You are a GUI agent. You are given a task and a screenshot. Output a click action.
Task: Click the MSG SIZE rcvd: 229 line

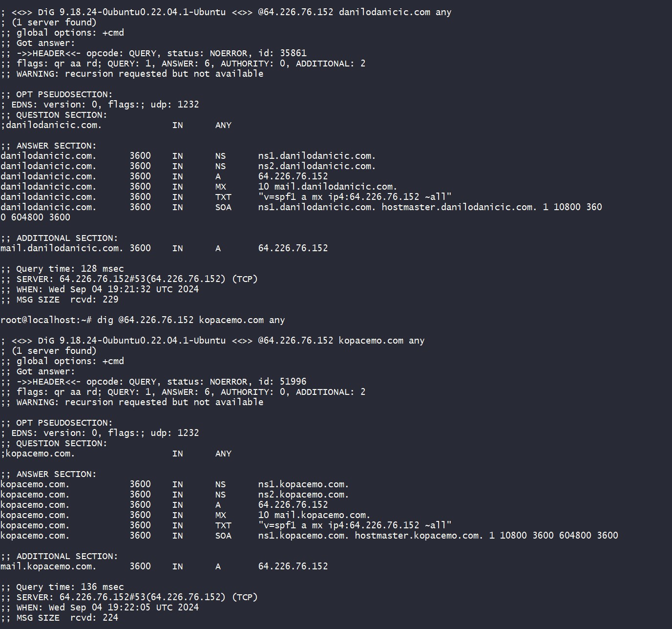(x=60, y=300)
